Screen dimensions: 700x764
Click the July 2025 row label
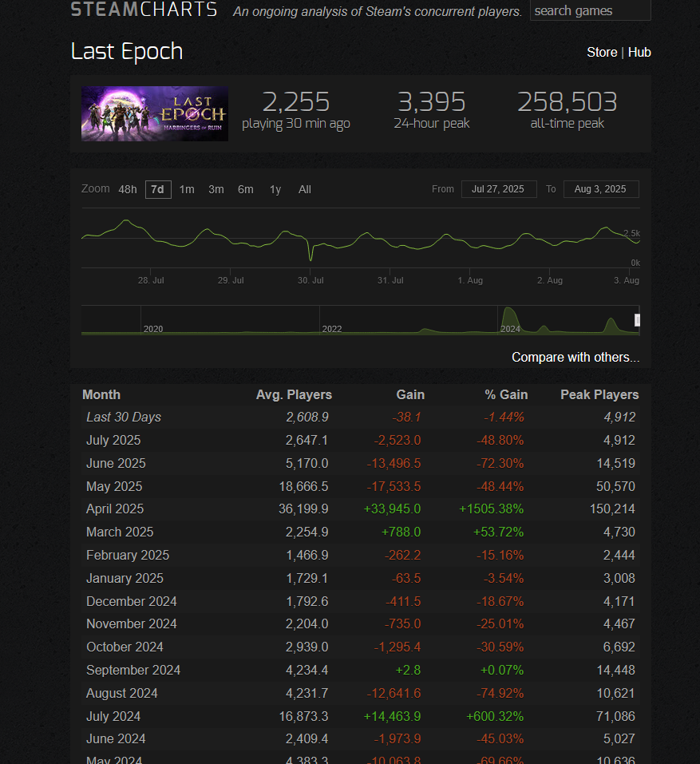click(113, 440)
